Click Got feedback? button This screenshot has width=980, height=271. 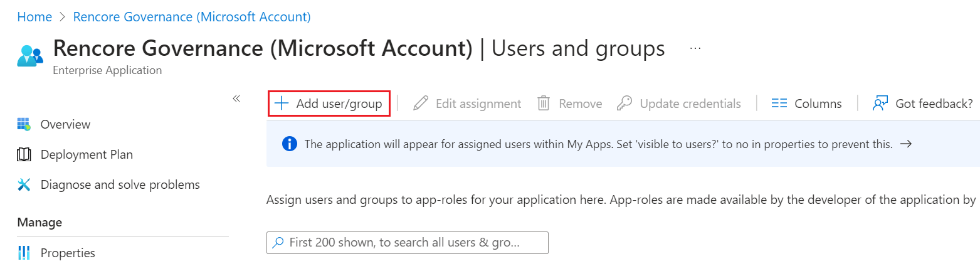pyautogui.click(x=922, y=104)
